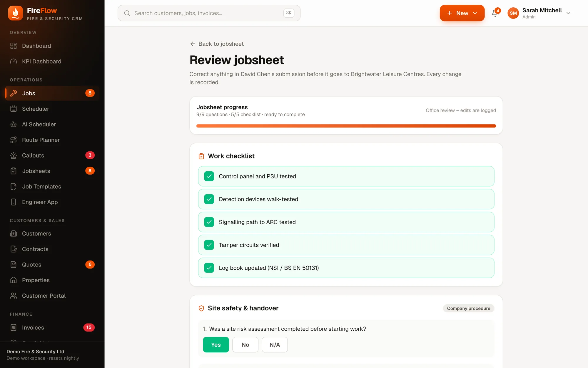Open Jobs in the sidebar

[x=52, y=93]
